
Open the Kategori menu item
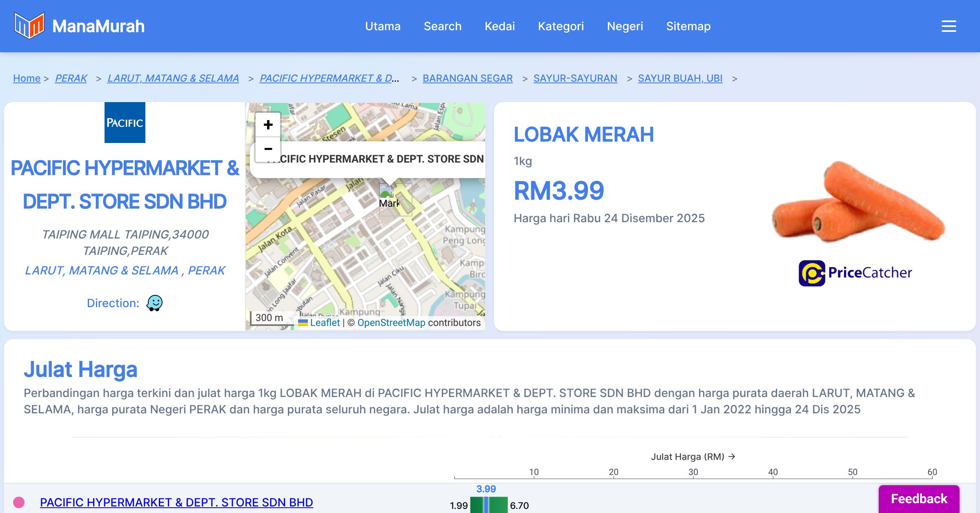[561, 26]
